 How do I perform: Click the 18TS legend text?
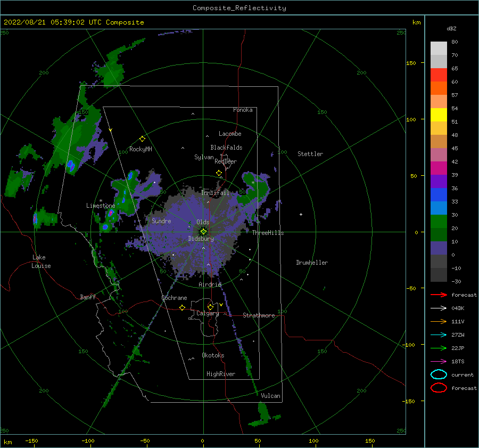458,362
